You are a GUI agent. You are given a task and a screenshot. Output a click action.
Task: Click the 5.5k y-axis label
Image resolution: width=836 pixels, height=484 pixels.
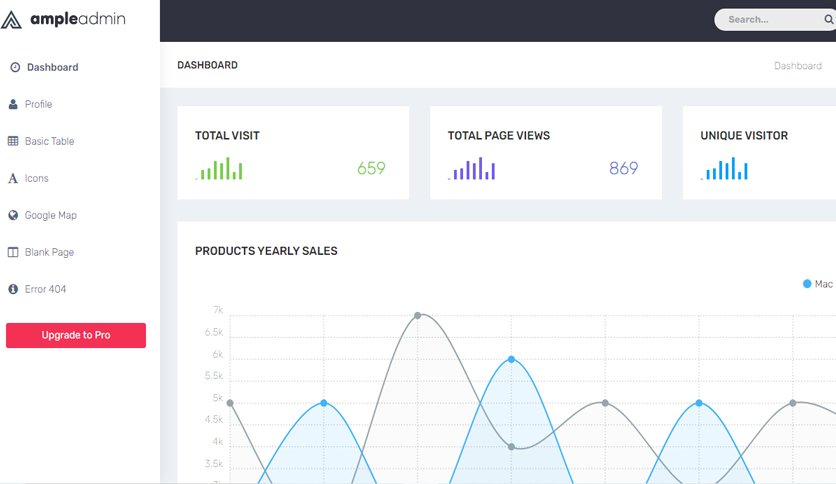(x=214, y=376)
